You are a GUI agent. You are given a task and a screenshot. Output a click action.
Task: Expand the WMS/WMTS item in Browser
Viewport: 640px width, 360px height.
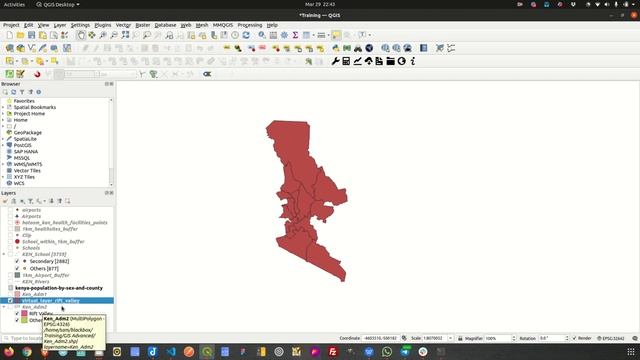tap(3, 164)
